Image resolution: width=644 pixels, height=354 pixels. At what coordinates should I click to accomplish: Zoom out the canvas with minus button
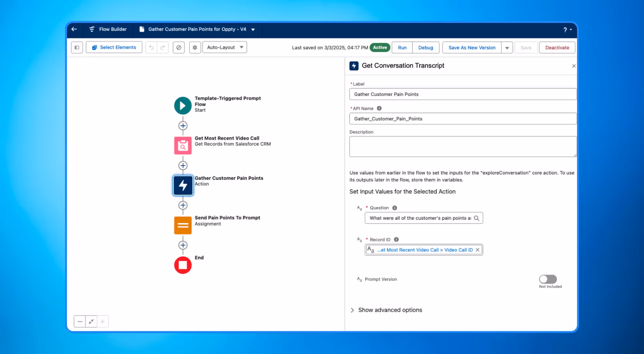(80, 321)
